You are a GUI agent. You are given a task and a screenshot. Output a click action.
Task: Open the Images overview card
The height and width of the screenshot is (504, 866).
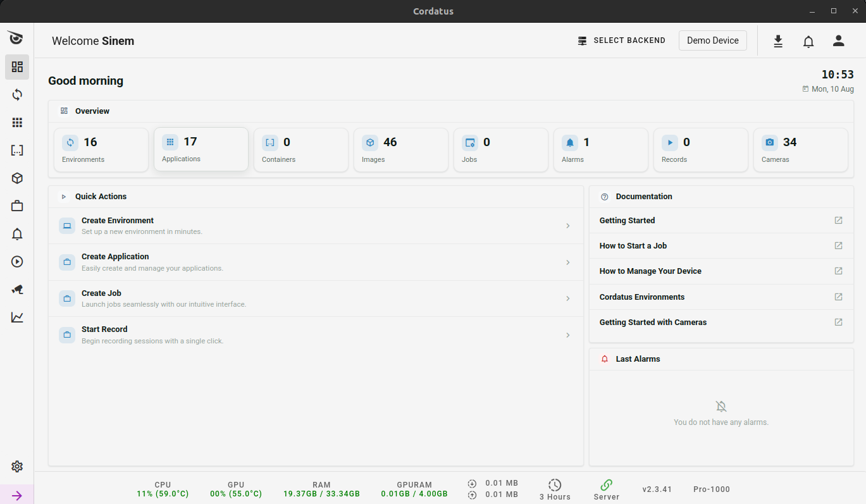point(401,150)
